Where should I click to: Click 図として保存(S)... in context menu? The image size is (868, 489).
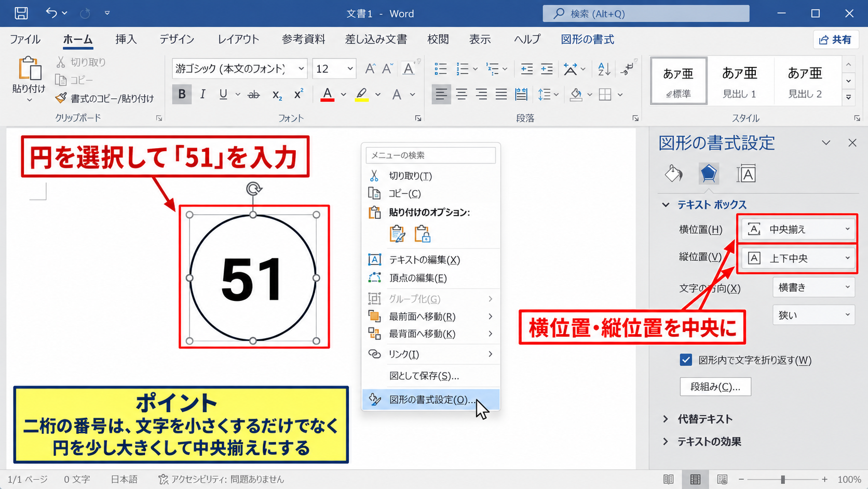tap(431, 376)
